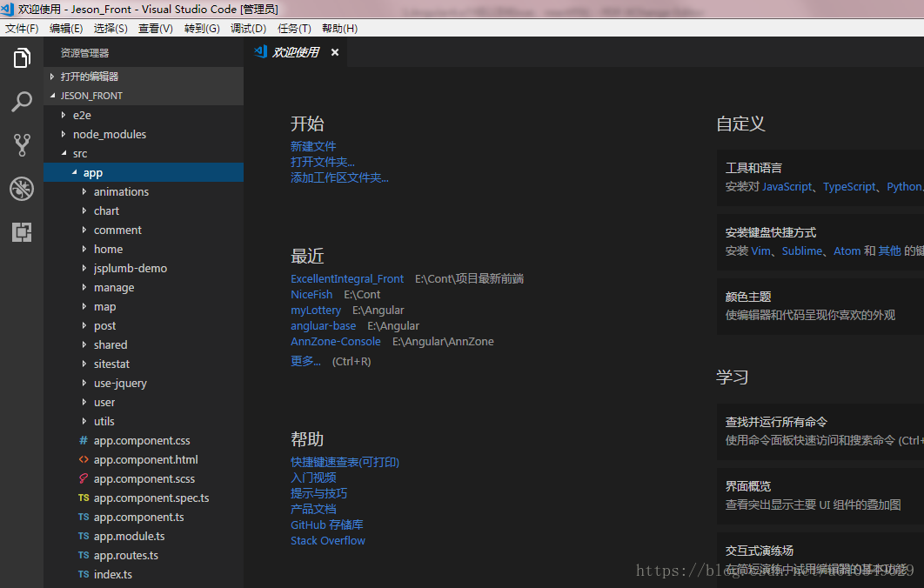Viewport: 924px width, 588px height.
Task: Open the 调试(D) menu
Action: click(248, 29)
